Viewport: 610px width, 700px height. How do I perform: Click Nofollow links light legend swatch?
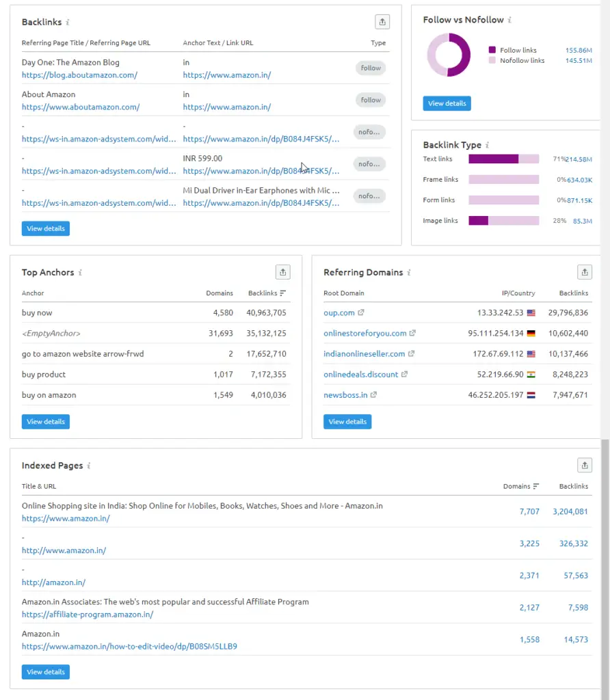492,60
